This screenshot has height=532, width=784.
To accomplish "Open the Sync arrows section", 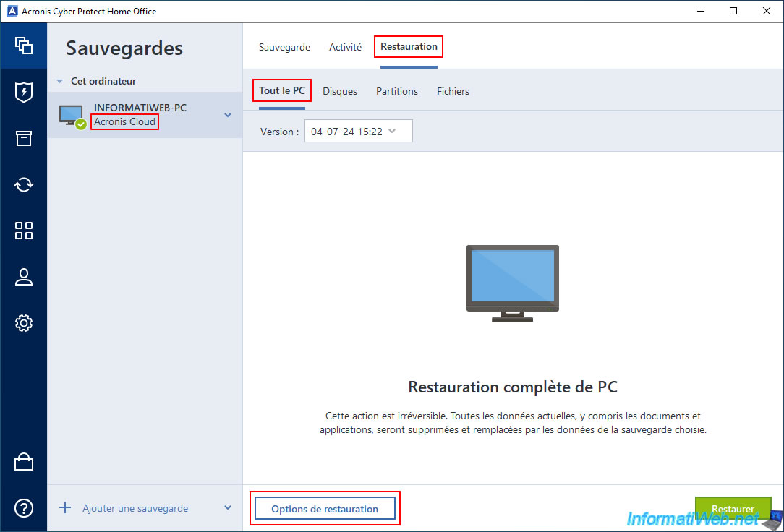I will pyautogui.click(x=23, y=184).
